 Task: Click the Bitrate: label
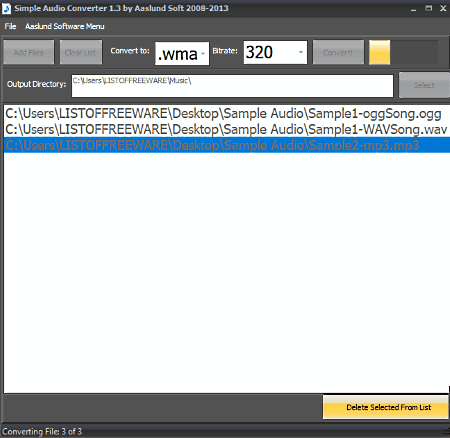[x=225, y=51]
